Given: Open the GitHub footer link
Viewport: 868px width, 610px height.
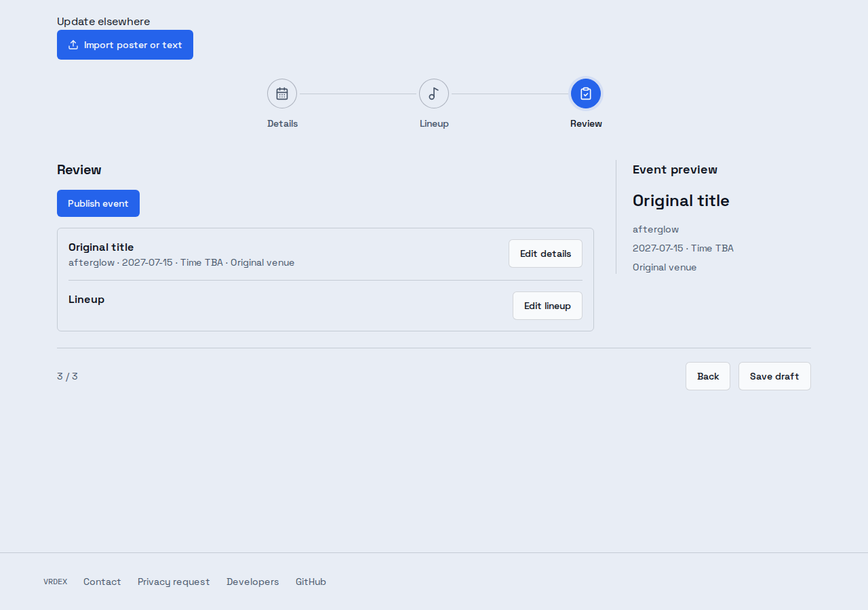Looking at the screenshot, I should pyautogui.click(x=311, y=582).
